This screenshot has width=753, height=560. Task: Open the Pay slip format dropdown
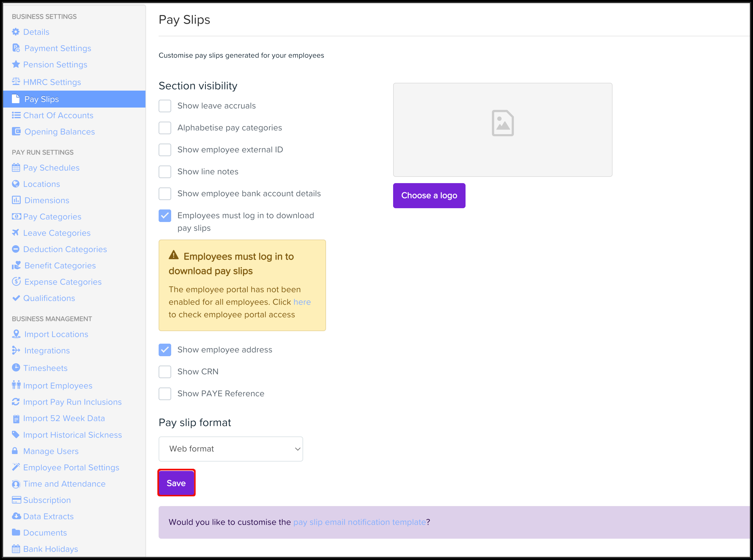230,449
